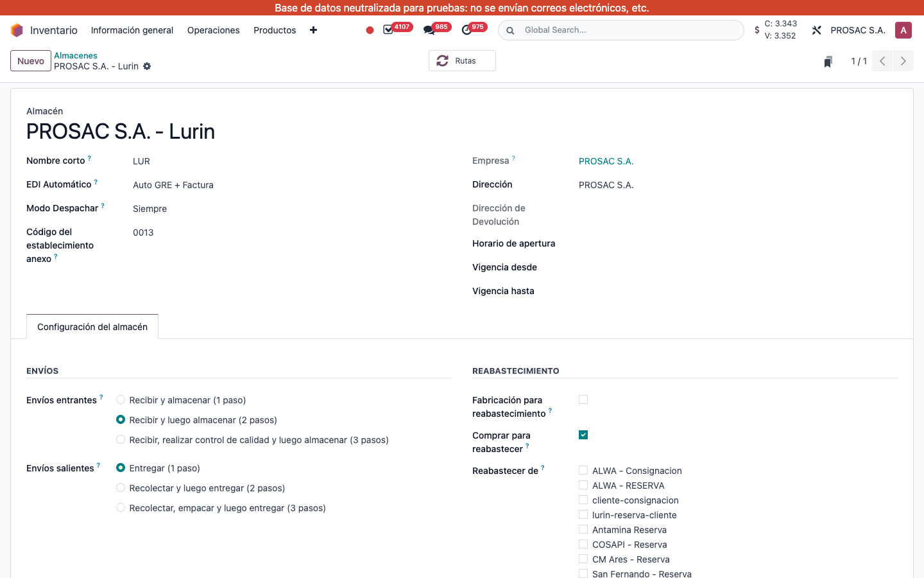
Task: Uncheck Comprar para reabastecer
Action: tap(583, 435)
